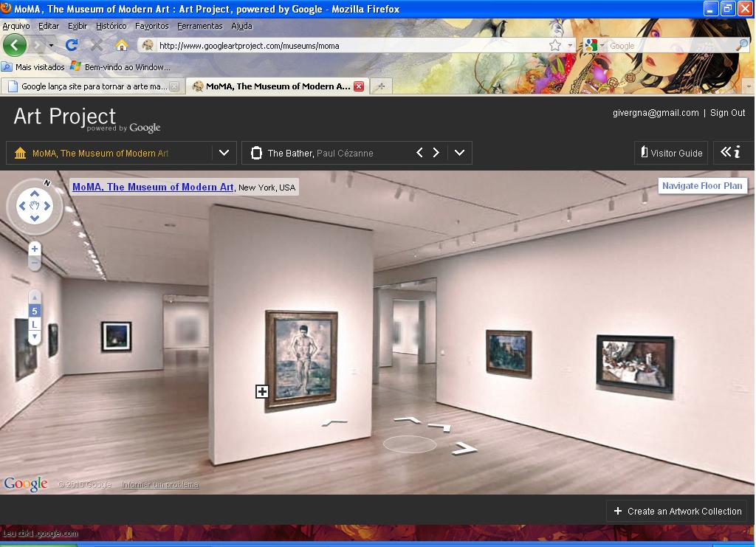Click rightmost floor navigation arrow

464,449
